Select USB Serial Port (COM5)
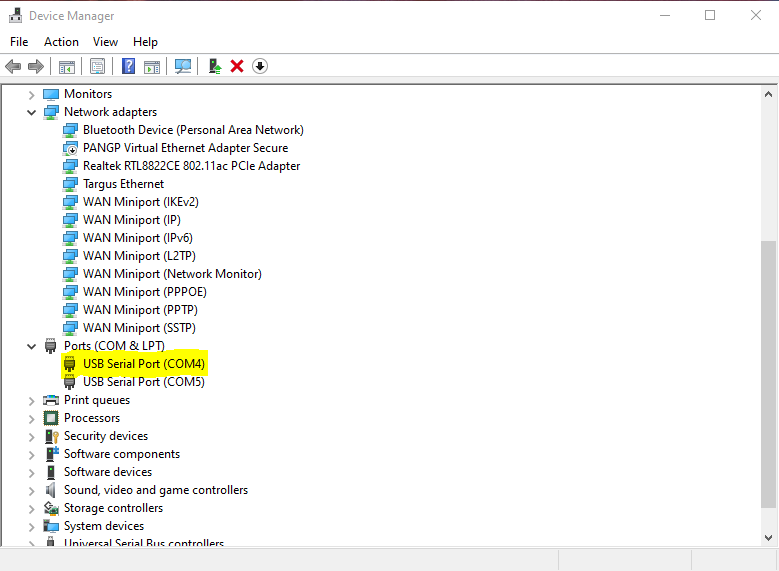The image size is (779, 571). pyautogui.click(x=143, y=382)
